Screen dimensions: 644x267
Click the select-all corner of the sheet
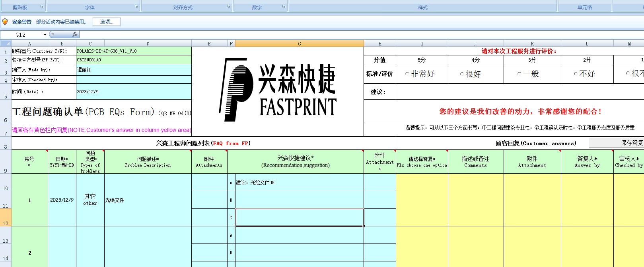pos(6,43)
